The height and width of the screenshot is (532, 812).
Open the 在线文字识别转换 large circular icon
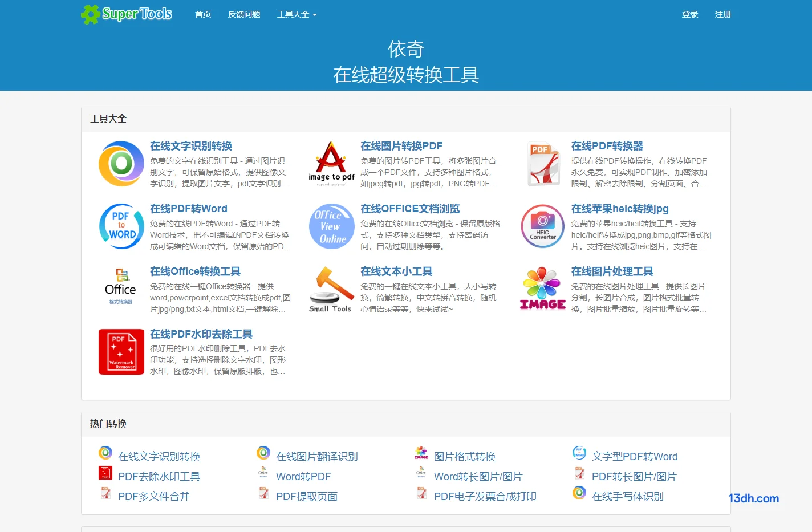(x=121, y=164)
